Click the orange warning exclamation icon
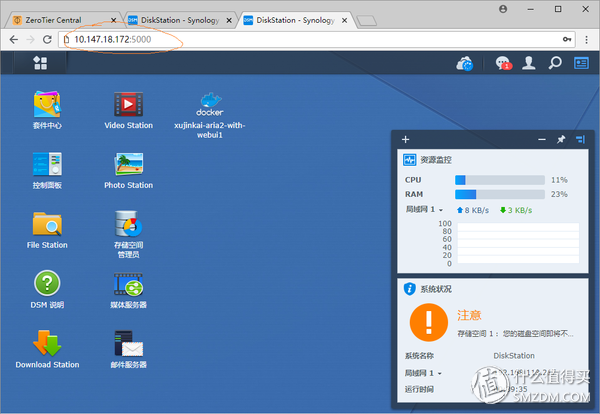 pos(429,322)
